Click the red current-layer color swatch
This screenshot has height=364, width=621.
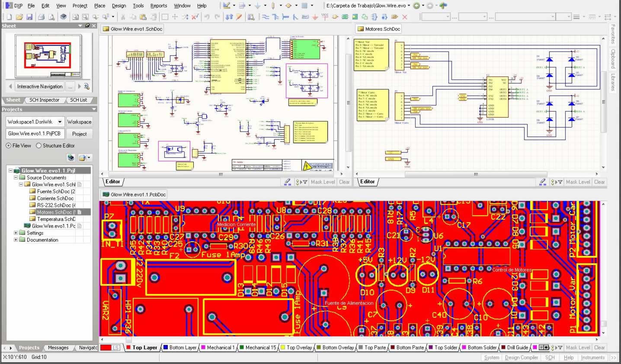click(106, 348)
